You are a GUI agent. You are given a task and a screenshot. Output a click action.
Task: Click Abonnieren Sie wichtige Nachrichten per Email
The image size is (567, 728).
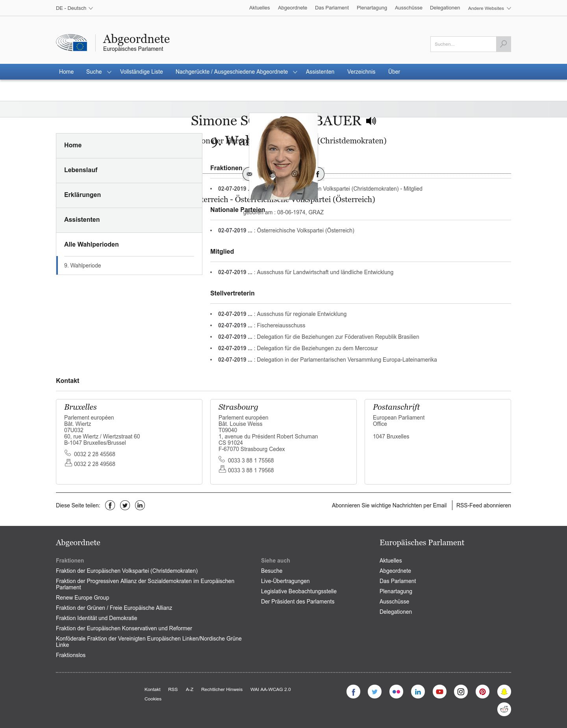pyautogui.click(x=389, y=505)
